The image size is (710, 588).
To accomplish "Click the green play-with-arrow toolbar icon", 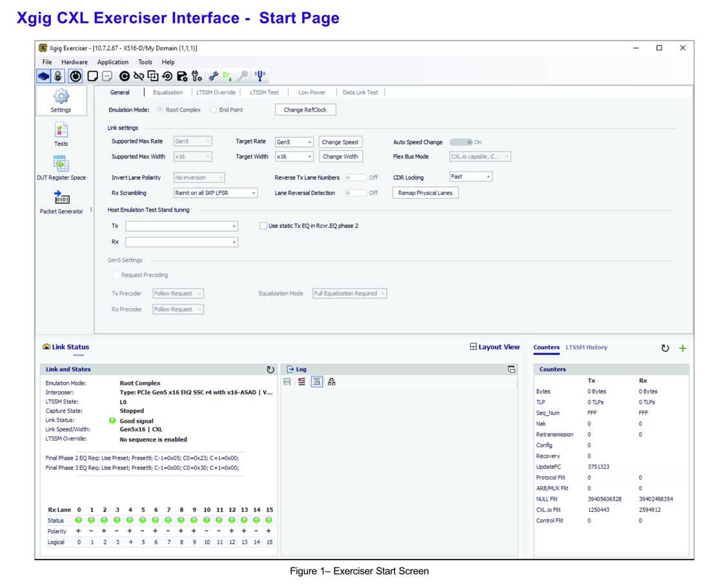I will (x=227, y=76).
